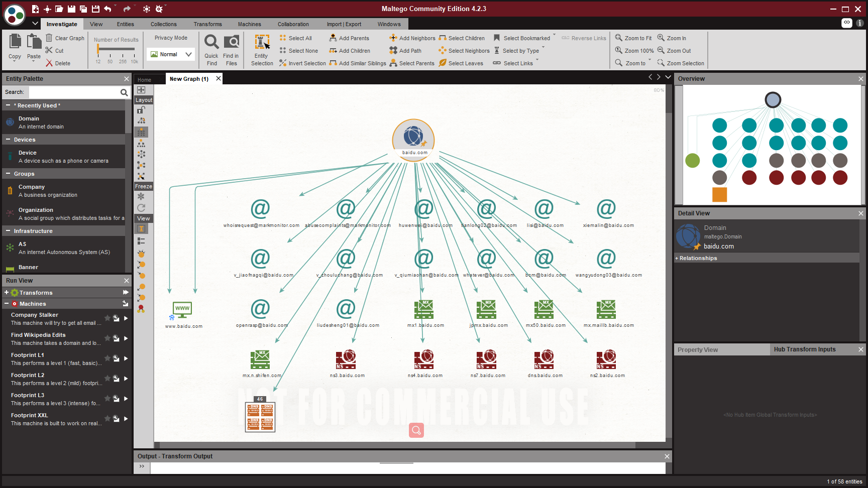The image size is (868, 488).
Task: Adjust the Number of Results slider
Action: pos(99,49)
